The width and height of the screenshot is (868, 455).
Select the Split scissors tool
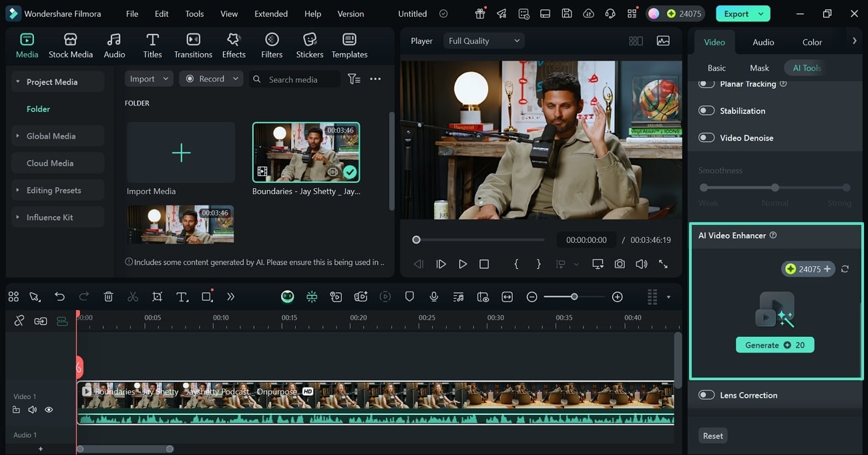coord(133,297)
